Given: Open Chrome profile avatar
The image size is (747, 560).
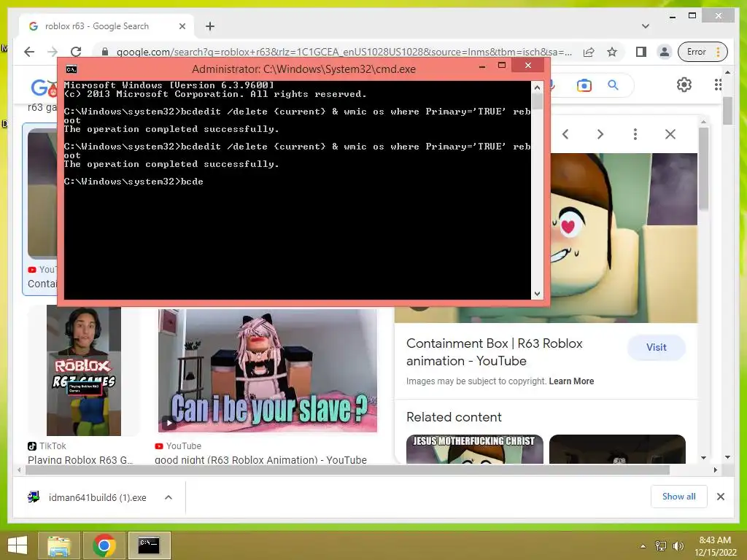Looking at the screenshot, I should click(664, 52).
